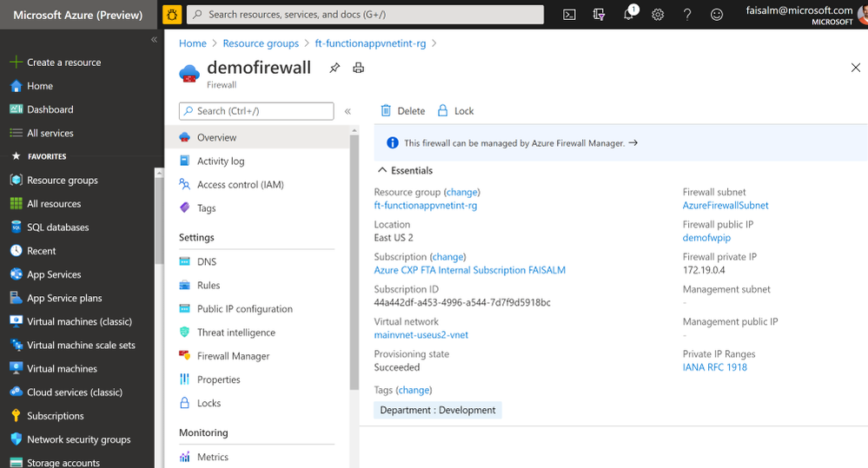Click the Resource groups cube icon
The height and width of the screenshot is (468, 868).
16,180
